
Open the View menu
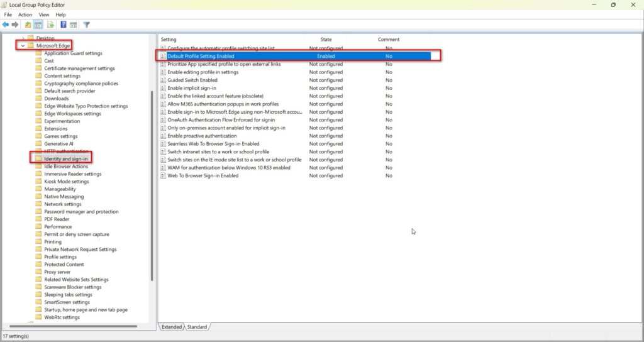44,15
